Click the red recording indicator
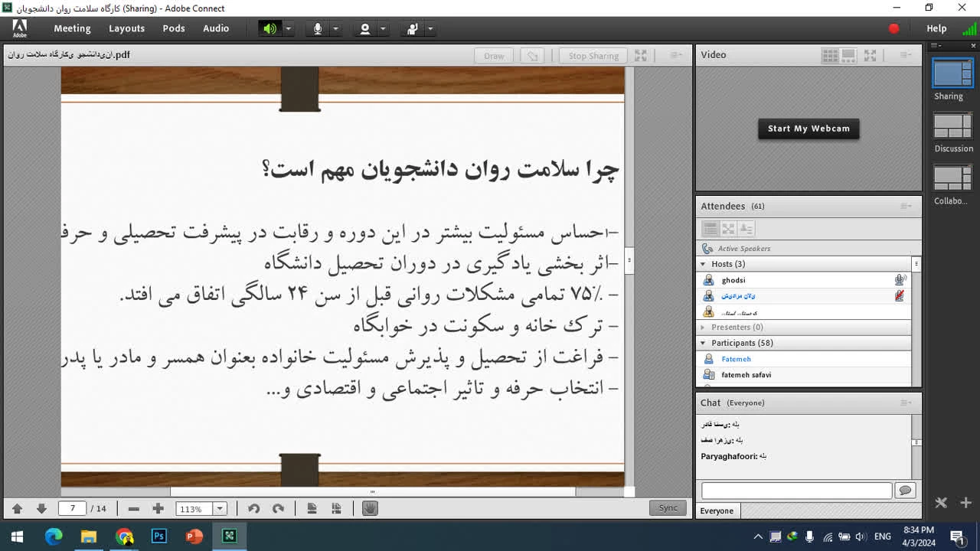This screenshot has height=551, width=980. [x=893, y=28]
